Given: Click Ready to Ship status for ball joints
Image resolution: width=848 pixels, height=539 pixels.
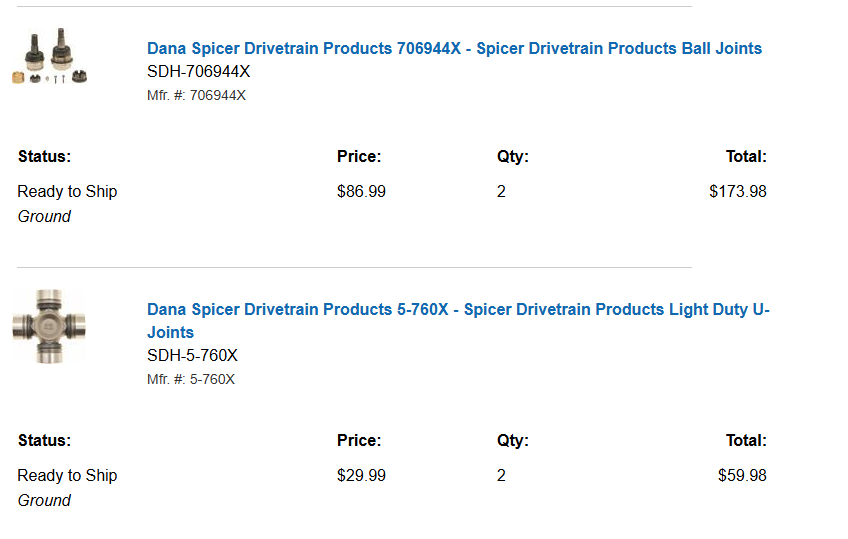Looking at the screenshot, I should (67, 191).
